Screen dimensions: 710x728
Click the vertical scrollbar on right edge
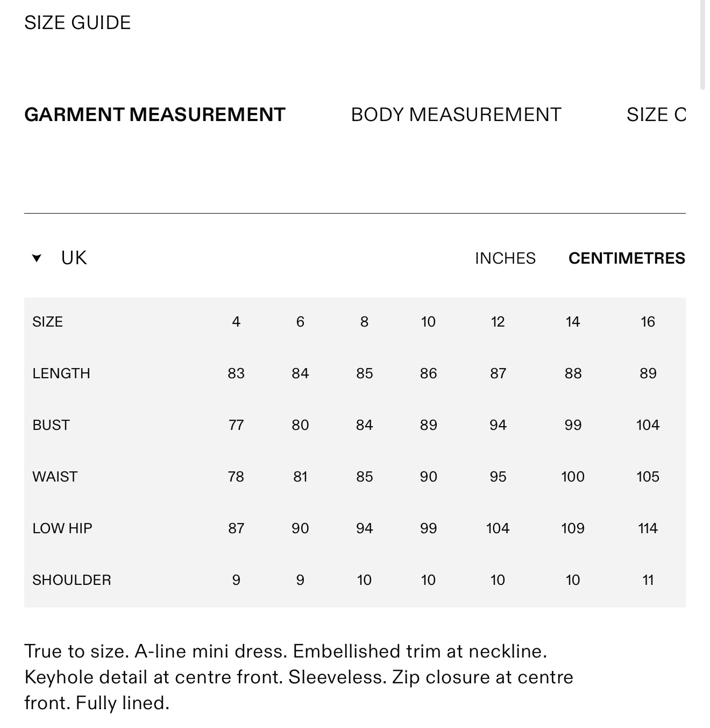[x=702, y=43]
